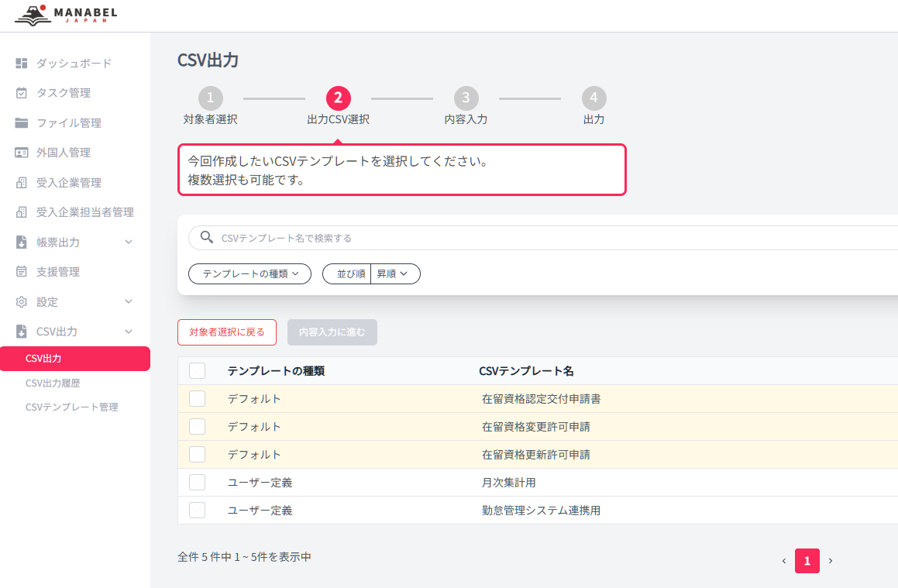Enable the select-all checkbox in table header
Image resolution: width=898 pixels, height=588 pixels.
point(196,370)
